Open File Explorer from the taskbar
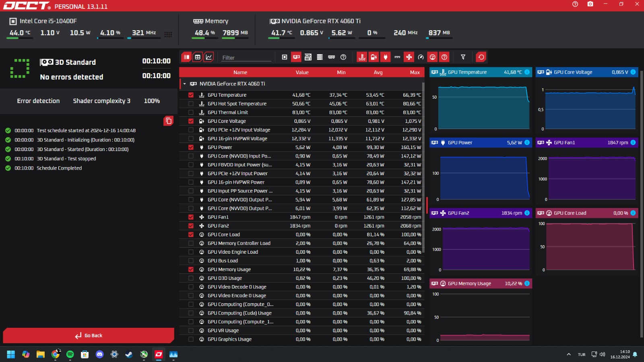This screenshot has width=644, height=362. (x=40, y=354)
